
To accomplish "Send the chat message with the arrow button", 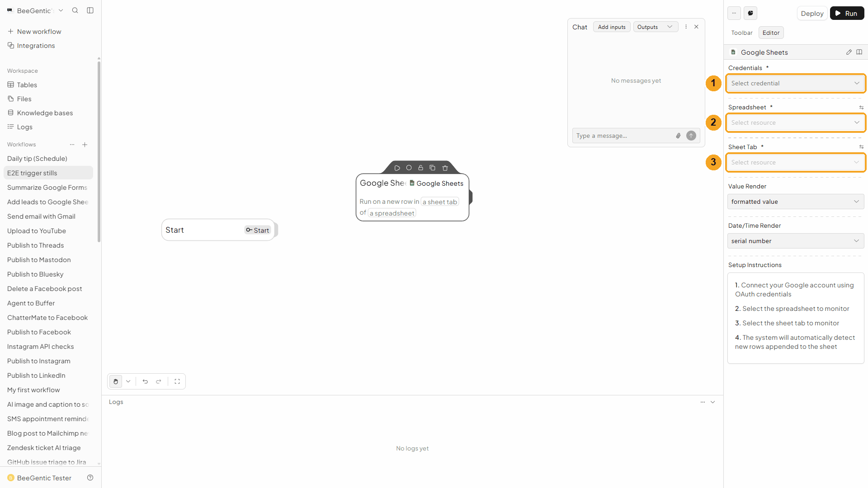I will [691, 136].
